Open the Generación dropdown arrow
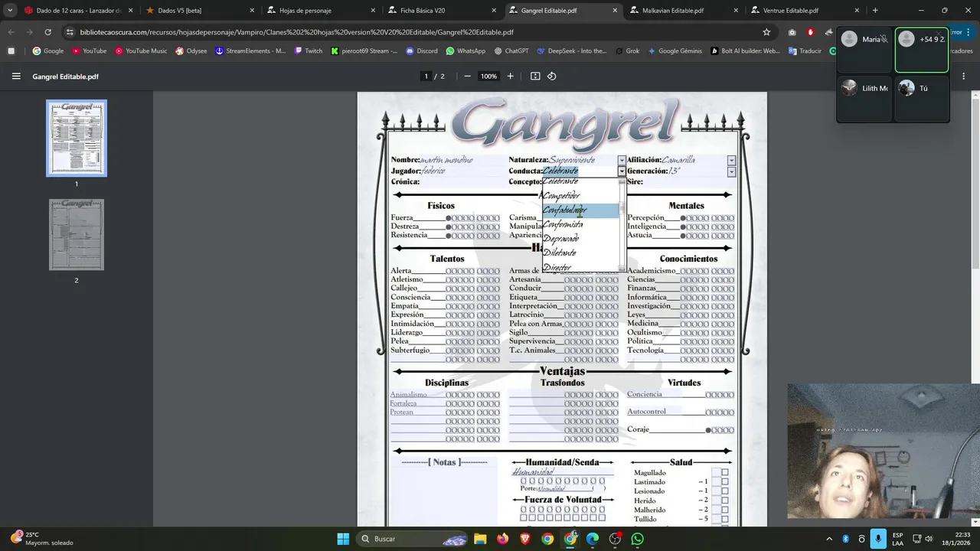The image size is (980, 551). coord(731,171)
